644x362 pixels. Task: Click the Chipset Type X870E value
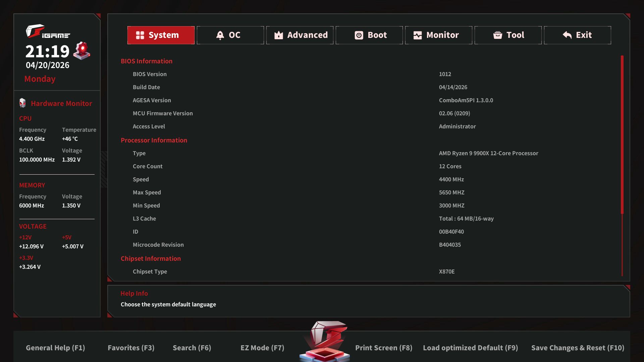447,271
